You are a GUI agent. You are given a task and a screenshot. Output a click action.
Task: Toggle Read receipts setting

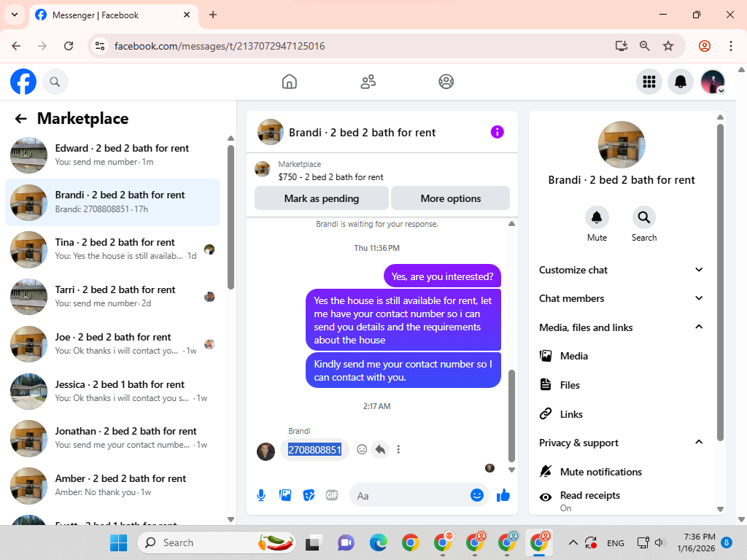point(622,501)
